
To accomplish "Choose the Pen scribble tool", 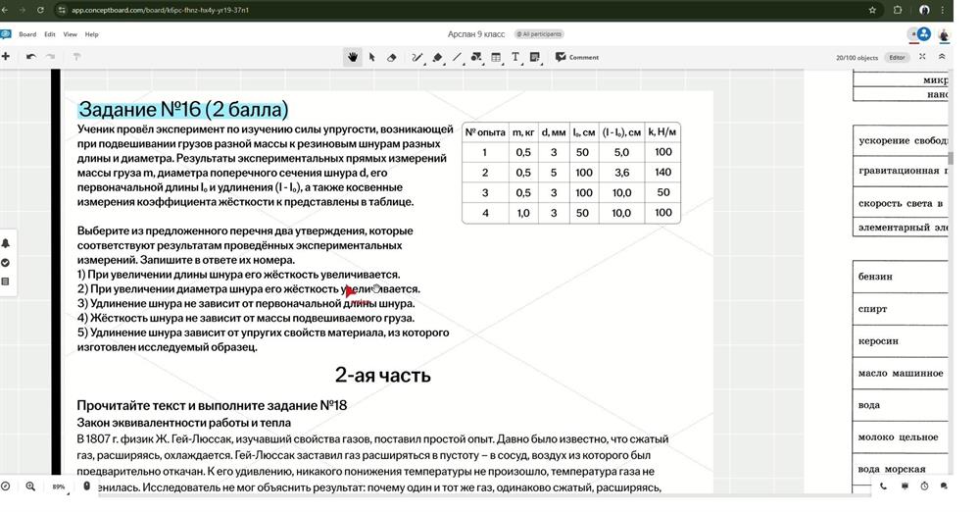I will tap(416, 57).
